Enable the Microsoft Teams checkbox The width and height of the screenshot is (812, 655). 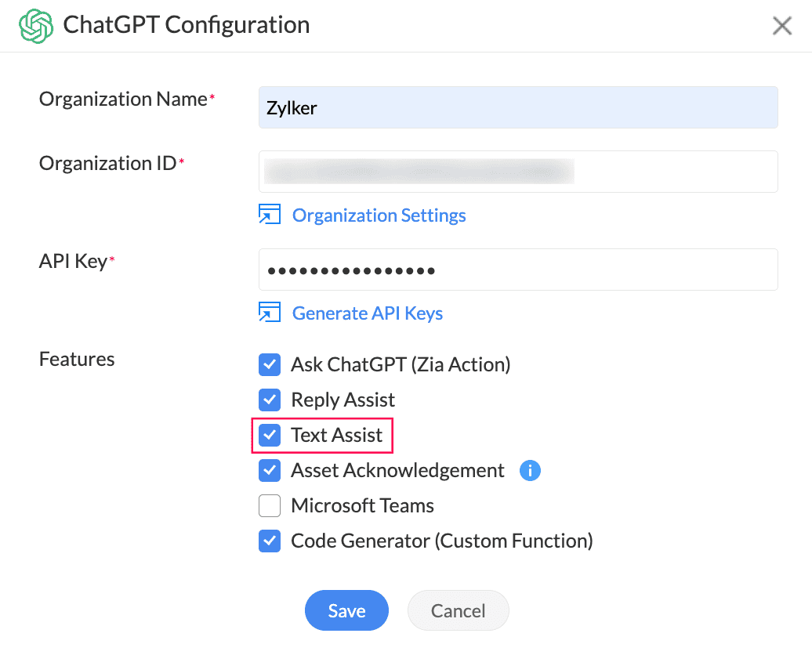(x=270, y=506)
